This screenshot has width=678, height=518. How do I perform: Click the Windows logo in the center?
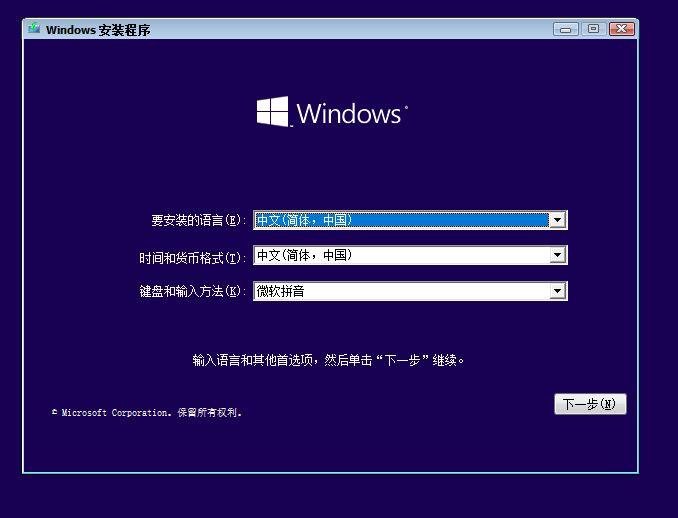tap(332, 112)
